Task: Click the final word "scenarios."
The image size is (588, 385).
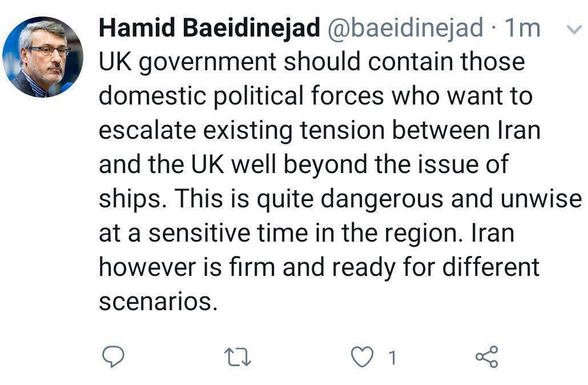Action: (158, 302)
